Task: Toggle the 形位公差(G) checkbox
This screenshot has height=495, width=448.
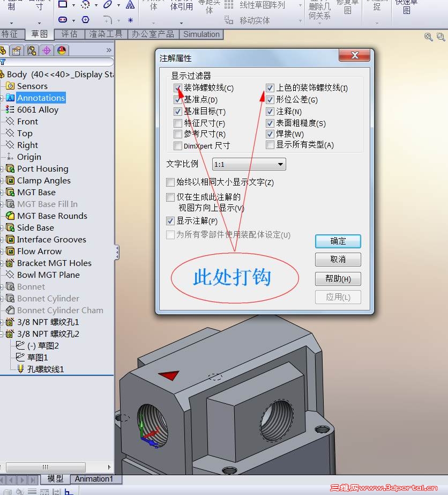Action: pyautogui.click(x=270, y=100)
